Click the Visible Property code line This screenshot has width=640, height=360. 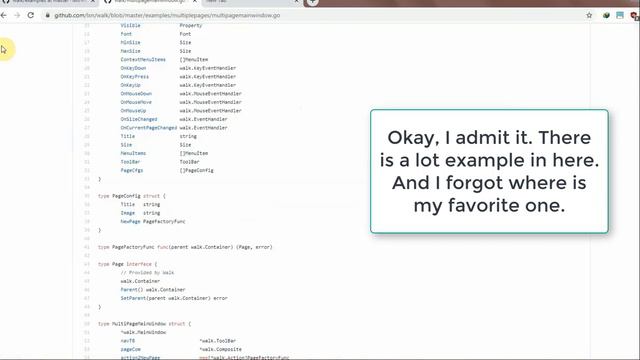(161, 25)
